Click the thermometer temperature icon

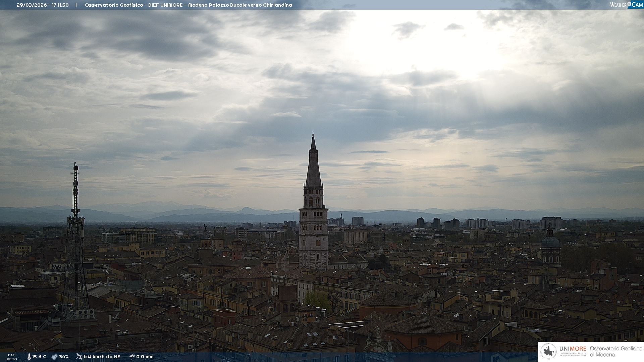tap(29, 357)
